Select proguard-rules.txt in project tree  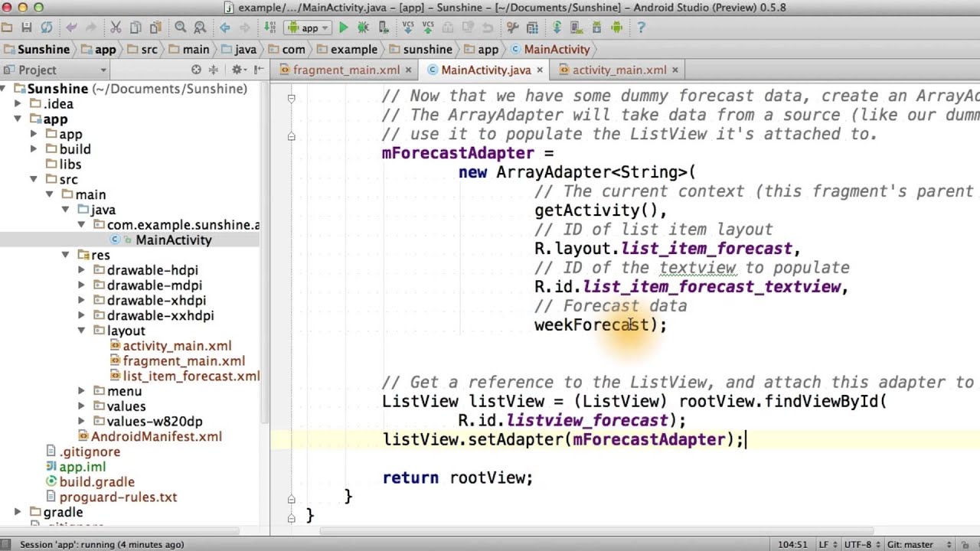click(x=118, y=497)
